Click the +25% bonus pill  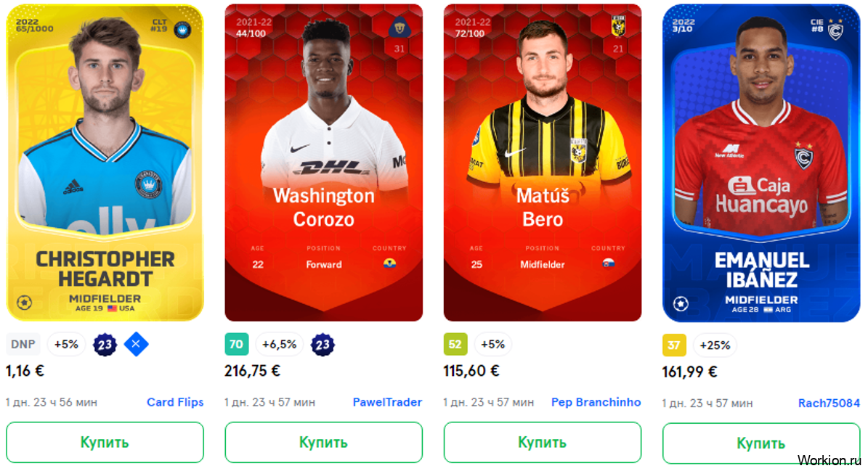715,345
